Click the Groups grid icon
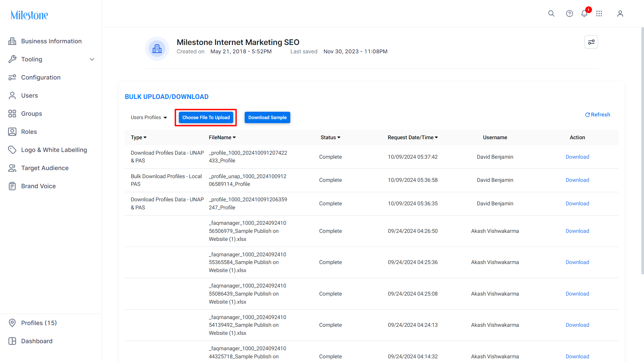 tap(12, 113)
